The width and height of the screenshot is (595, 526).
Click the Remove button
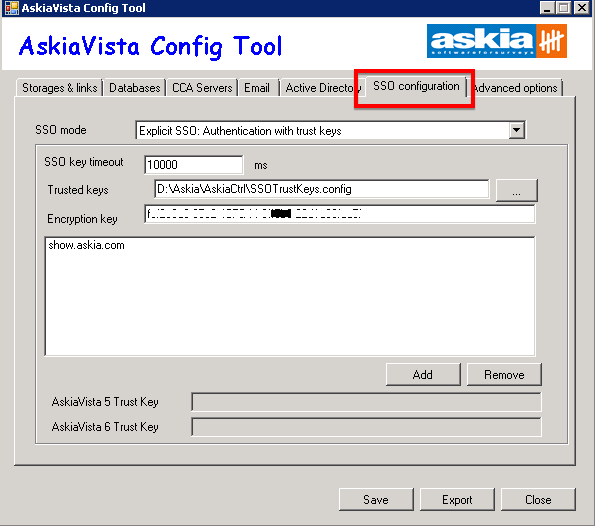[504, 375]
